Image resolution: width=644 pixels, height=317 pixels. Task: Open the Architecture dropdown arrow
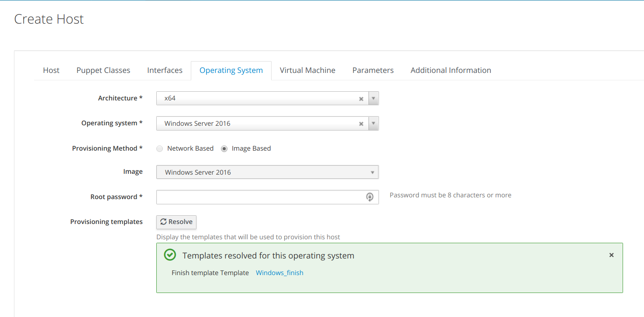click(x=373, y=98)
